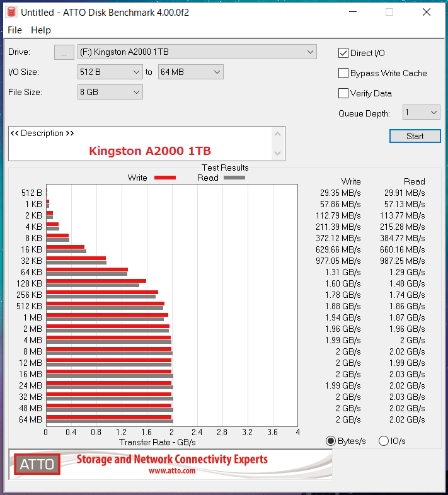
Task: Click the 977.05 MB/s write value
Action: tap(338, 261)
